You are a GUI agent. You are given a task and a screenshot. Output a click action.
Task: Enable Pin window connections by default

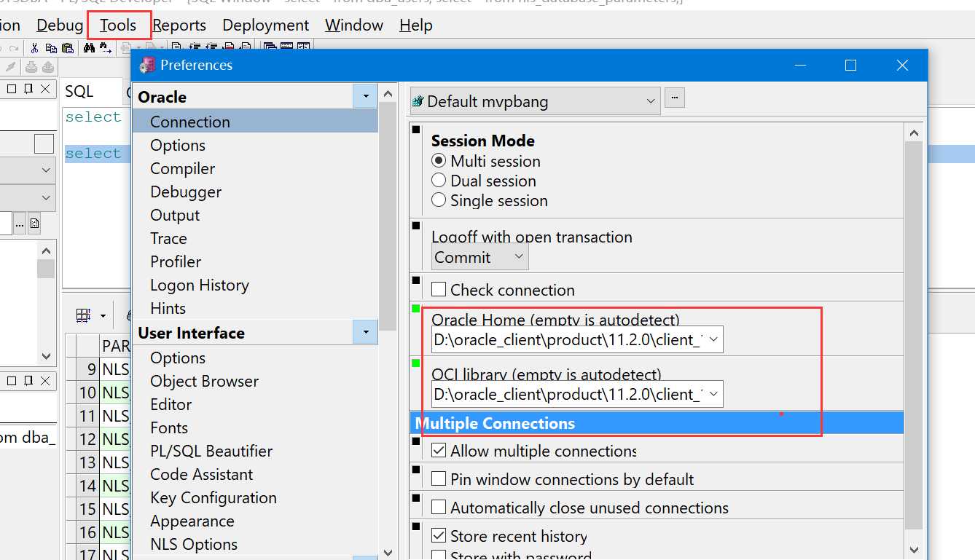439,479
